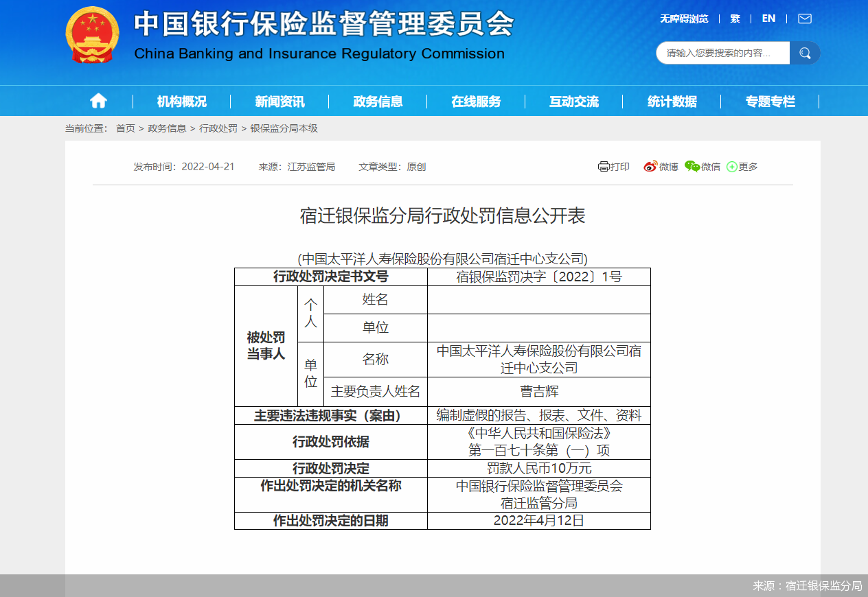868x597 pixels.
Task: Click inside the search input field
Action: point(721,52)
